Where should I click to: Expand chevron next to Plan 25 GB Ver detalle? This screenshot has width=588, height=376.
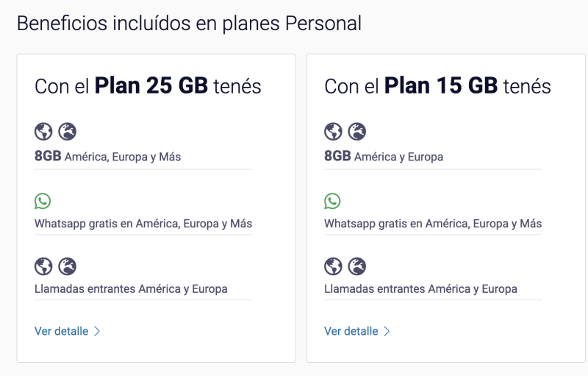click(97, 331)
